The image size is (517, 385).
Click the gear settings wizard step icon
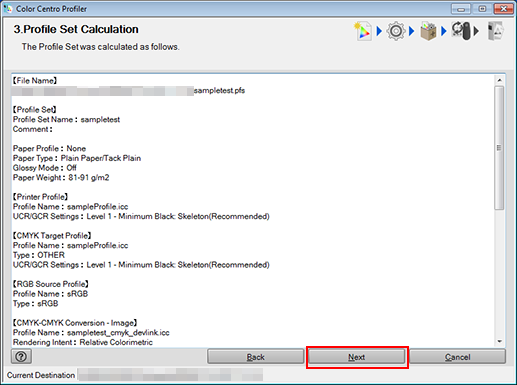click(x=396, y=31)
